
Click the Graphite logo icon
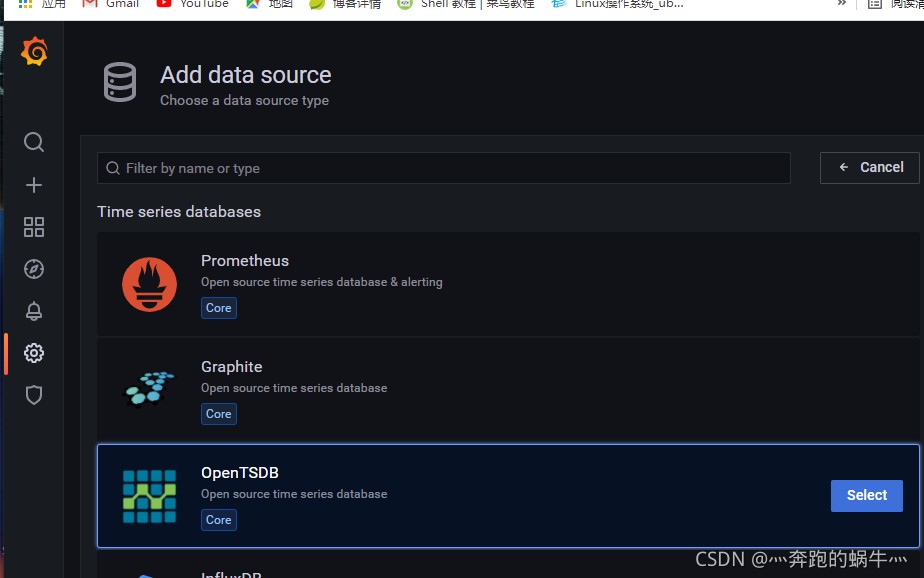tap(149, 390)
